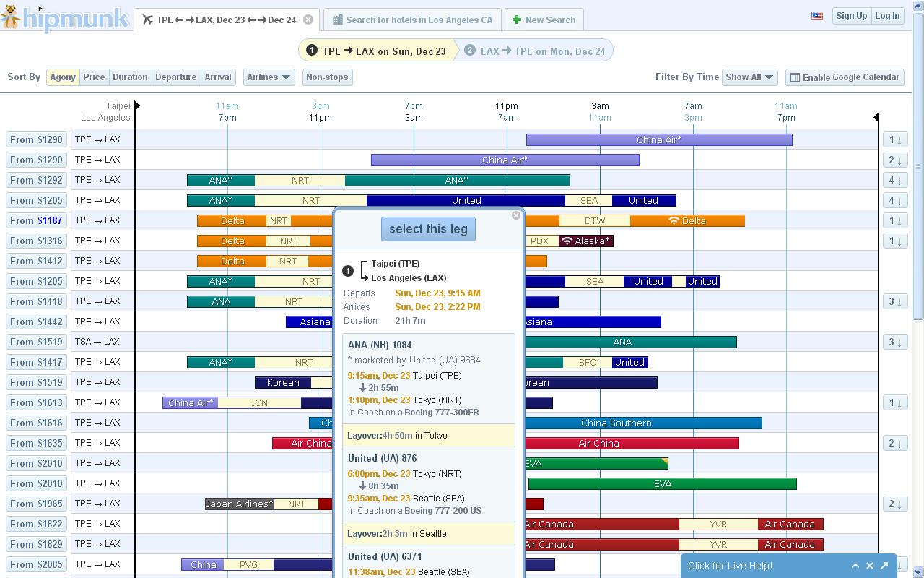Select leg 2 LAX → TPE on Mon, Dec 24

click(536, 51)
